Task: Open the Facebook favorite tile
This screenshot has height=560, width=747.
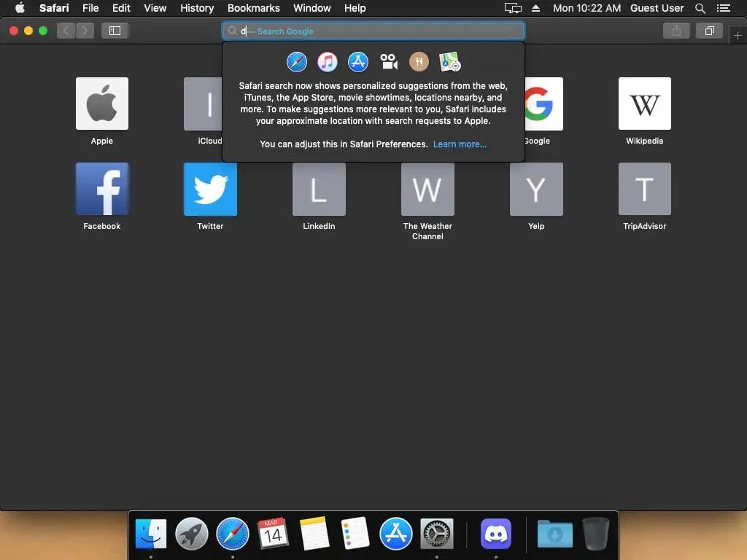Action: tap(102, 189)
